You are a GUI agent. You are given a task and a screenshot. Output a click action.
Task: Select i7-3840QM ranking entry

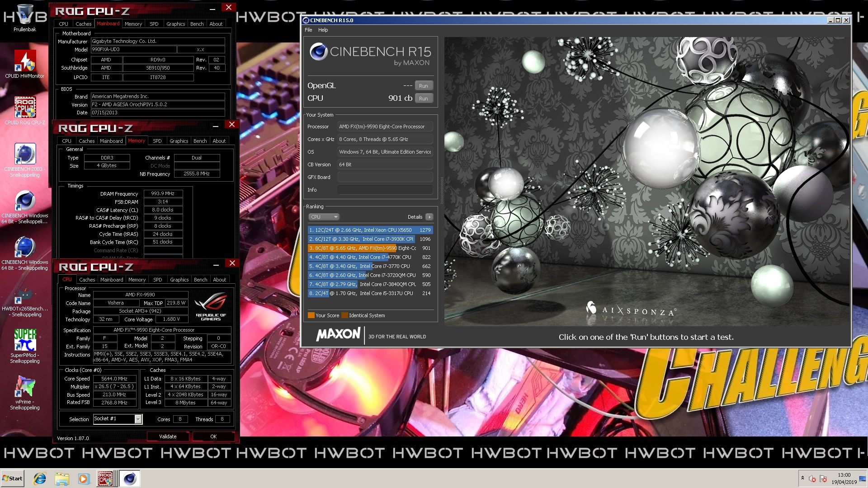370,284
